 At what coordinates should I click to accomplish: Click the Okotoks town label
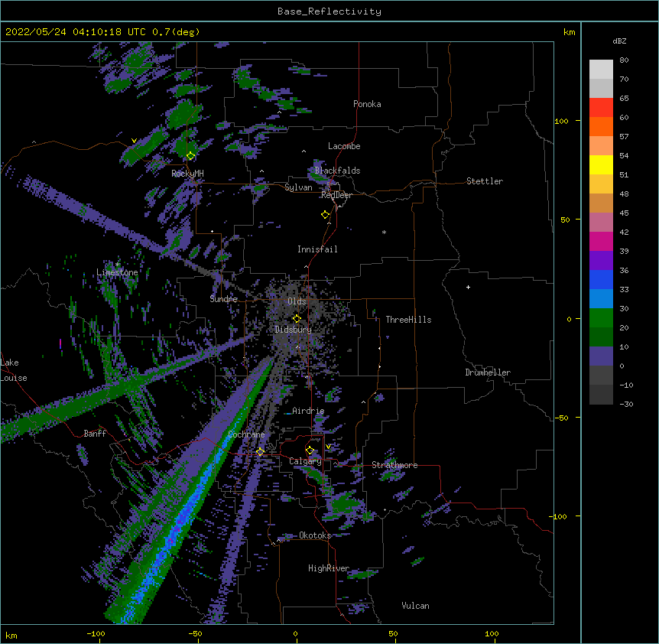pyautogui.click(x=315, y=535)
